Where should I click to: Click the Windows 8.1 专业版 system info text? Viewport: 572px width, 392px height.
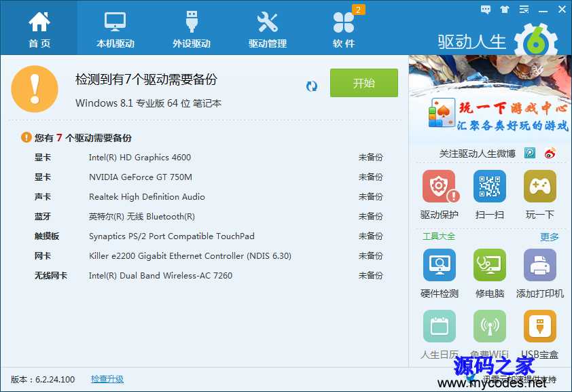[149, 103]
